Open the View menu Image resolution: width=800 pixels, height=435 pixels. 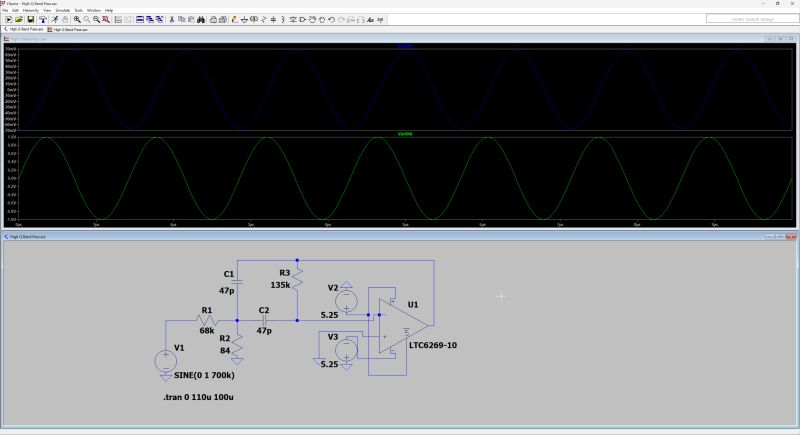[47, 10]
